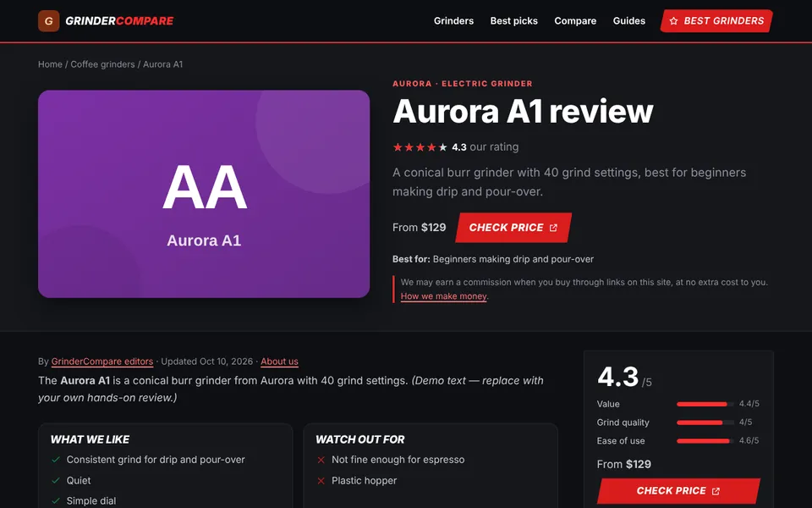The height and width of the screenshot is (508, 812).
Task: Click the Best for: Beginners line
Action: [x=493, y=259]
